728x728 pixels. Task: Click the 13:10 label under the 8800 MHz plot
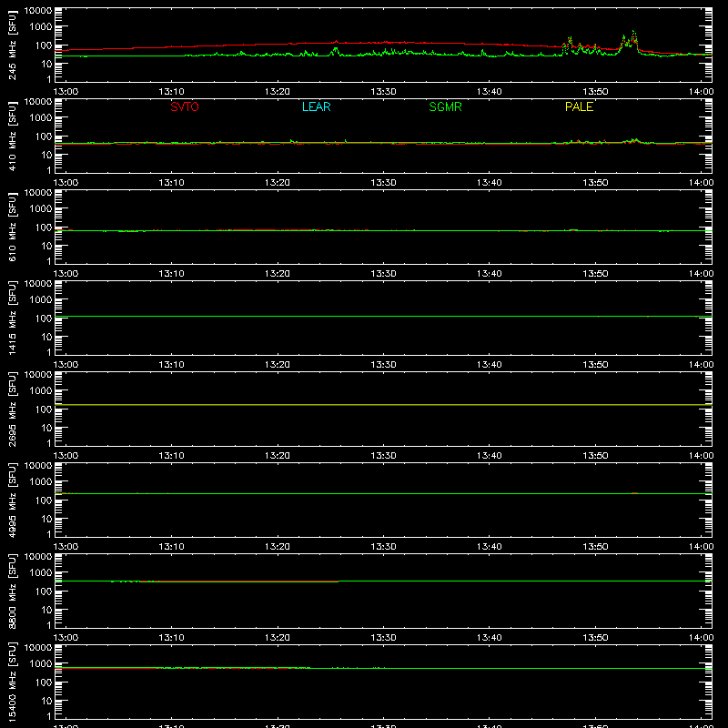click(171, 638)
